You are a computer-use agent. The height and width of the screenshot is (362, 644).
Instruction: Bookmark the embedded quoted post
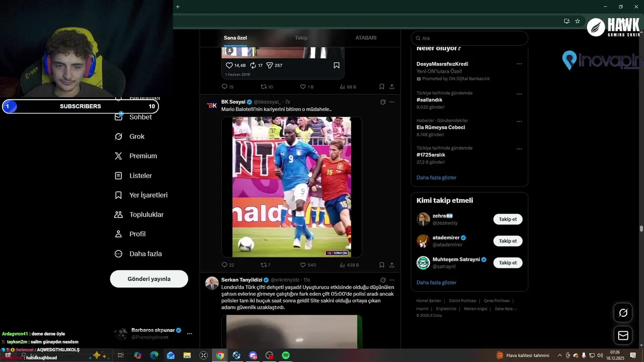coord(337,65)
